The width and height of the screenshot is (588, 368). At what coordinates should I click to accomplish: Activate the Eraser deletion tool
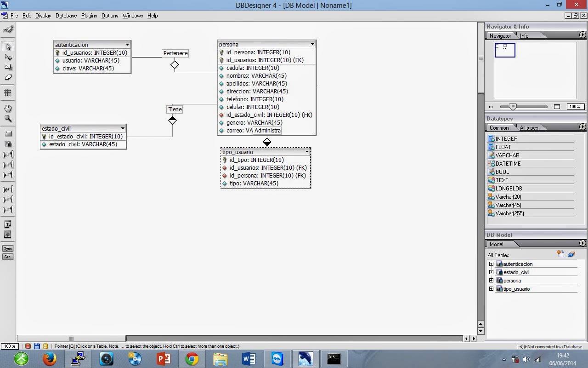pyautogui.click(x=7, y=78)
